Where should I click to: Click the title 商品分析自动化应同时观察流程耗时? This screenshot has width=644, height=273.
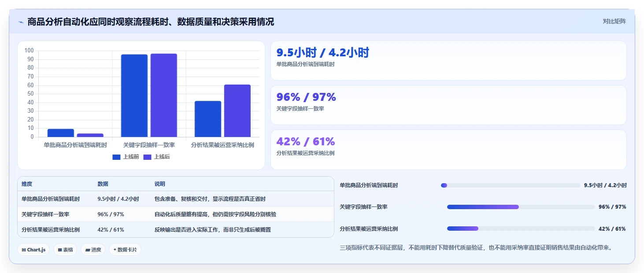pos(151,22)
